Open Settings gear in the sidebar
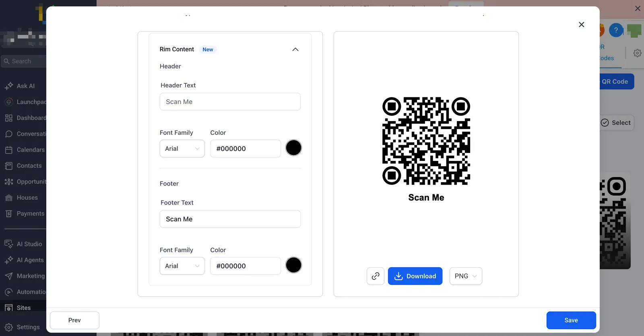The height and width of the screenshot is (336, 644). pos(9,328)
